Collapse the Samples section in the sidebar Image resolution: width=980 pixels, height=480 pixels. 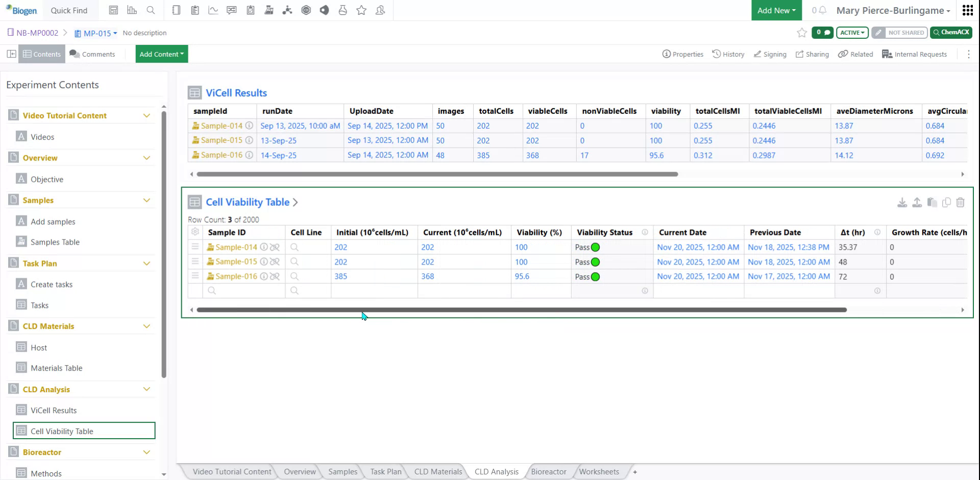(147, 200)
